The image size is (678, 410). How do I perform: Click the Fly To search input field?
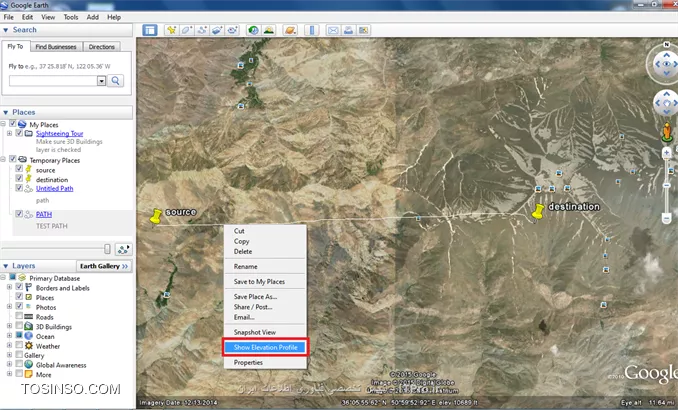pos(53,81)
